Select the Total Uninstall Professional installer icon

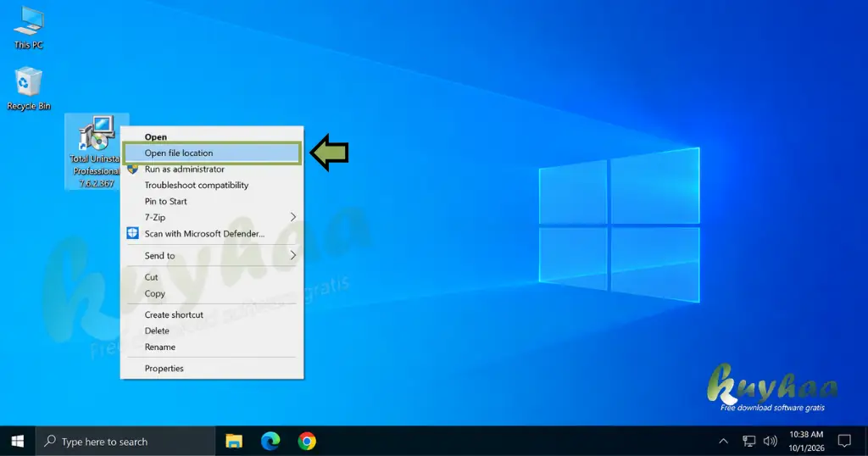click(97, 151)
